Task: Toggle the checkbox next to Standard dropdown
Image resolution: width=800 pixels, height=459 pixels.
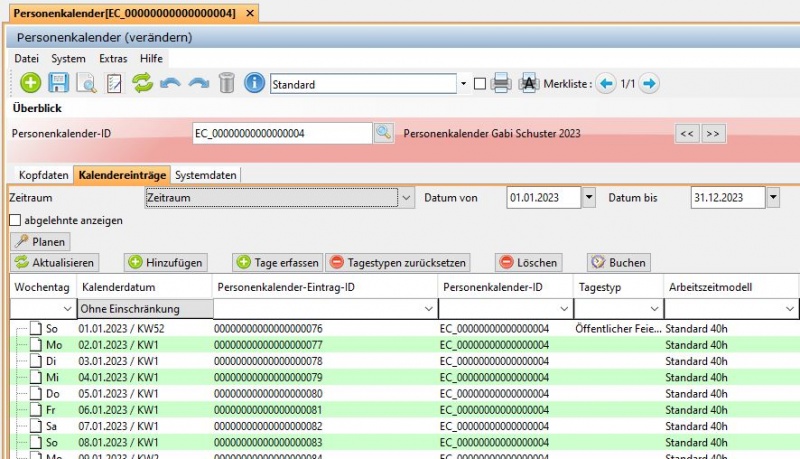Action: tap(480, 84)
